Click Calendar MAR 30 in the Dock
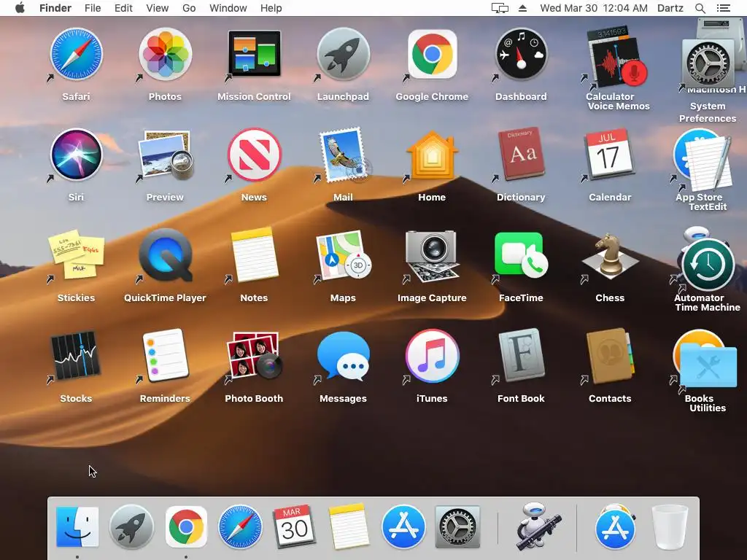This screenshot has height=560, width=747. (x=294, y=526)
